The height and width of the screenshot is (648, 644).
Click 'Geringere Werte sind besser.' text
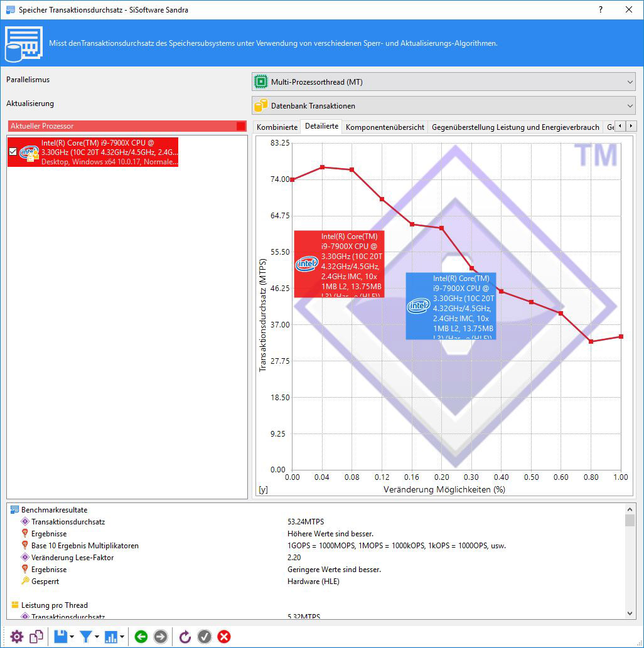pyautogui.click(x=334, y=570)
